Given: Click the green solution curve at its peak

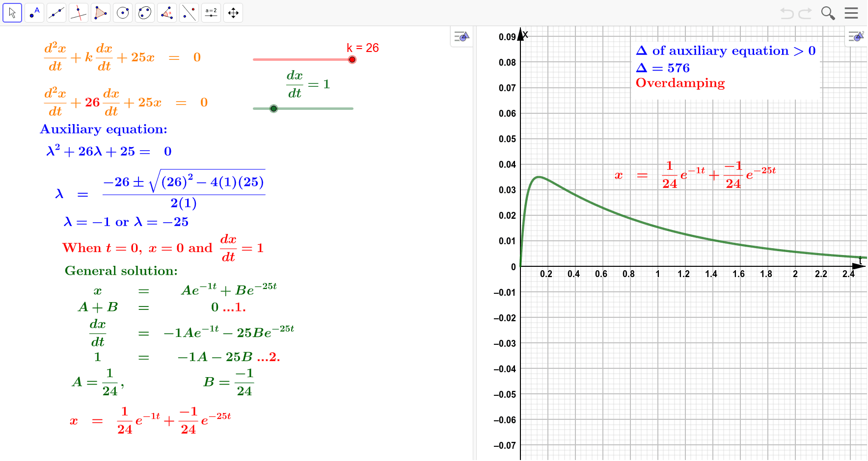Looking at the screenshot, I should click(x=539, y=177).
